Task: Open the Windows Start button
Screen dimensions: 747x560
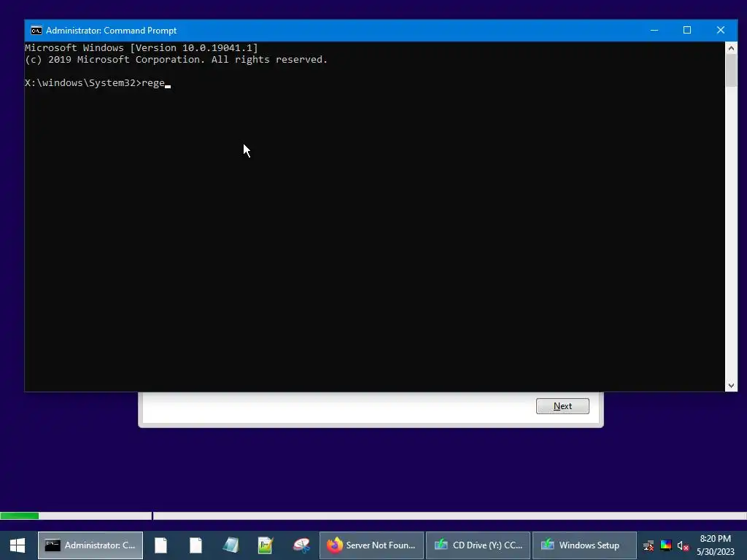Action: coord(18,545)
